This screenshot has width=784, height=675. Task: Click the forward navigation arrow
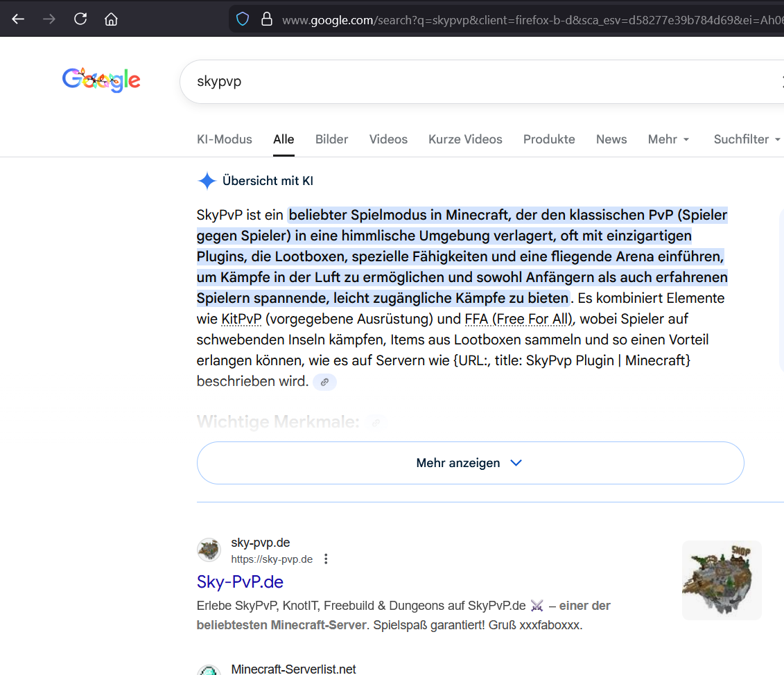click(x=49, y=19)
